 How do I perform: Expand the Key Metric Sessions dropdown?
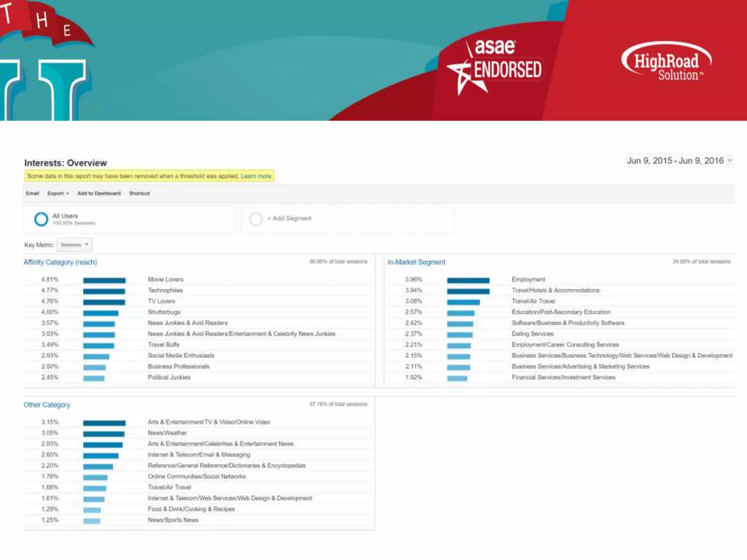click(75, 245)
